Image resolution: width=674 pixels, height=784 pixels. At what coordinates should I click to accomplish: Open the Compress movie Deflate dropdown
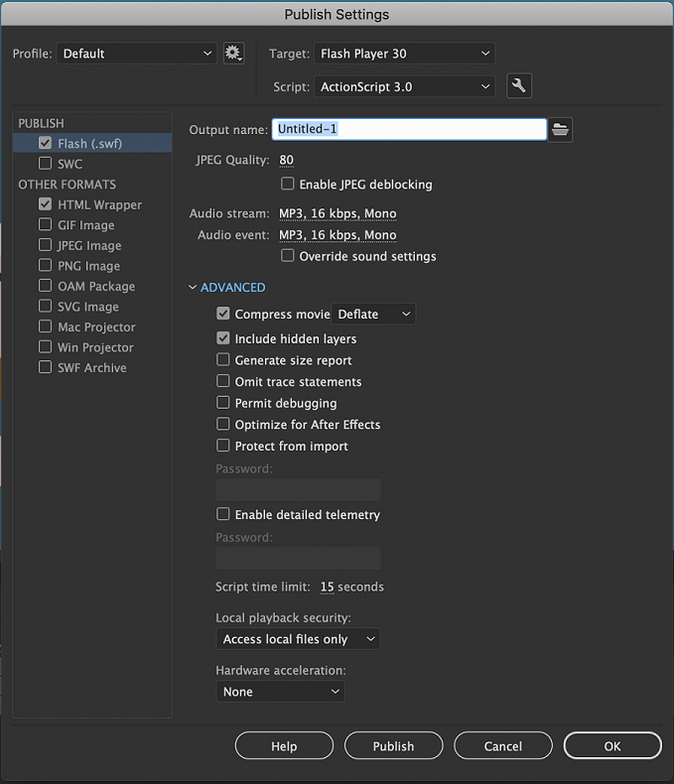click(x=373, y=315)
